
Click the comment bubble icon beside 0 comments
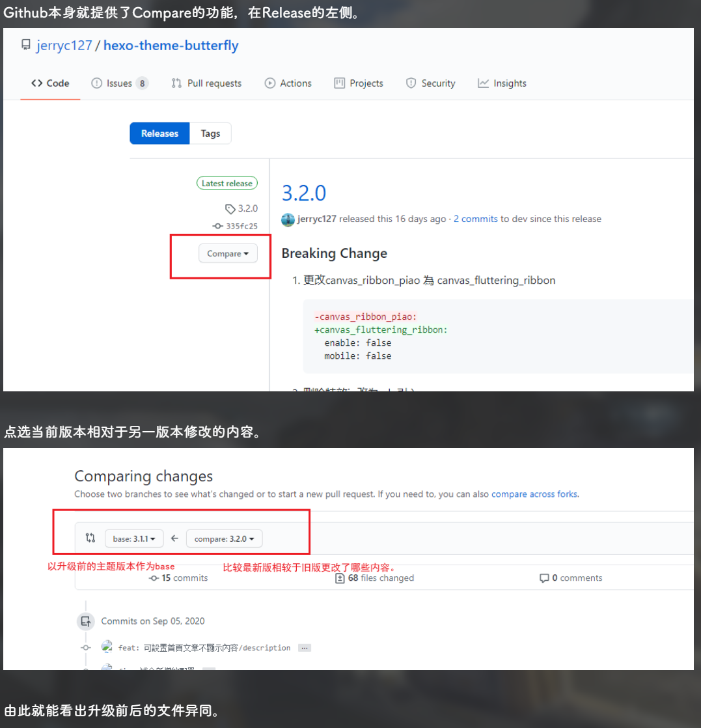[544, 578]
